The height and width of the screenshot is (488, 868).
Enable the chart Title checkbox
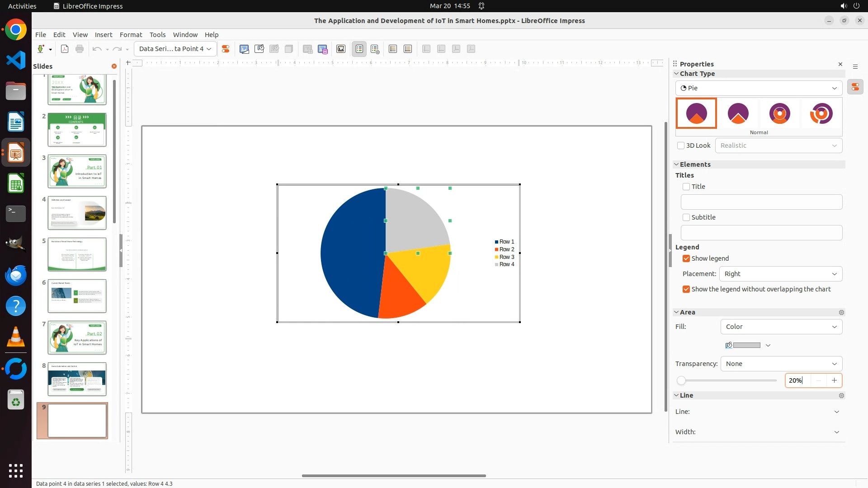click(686, 187)
